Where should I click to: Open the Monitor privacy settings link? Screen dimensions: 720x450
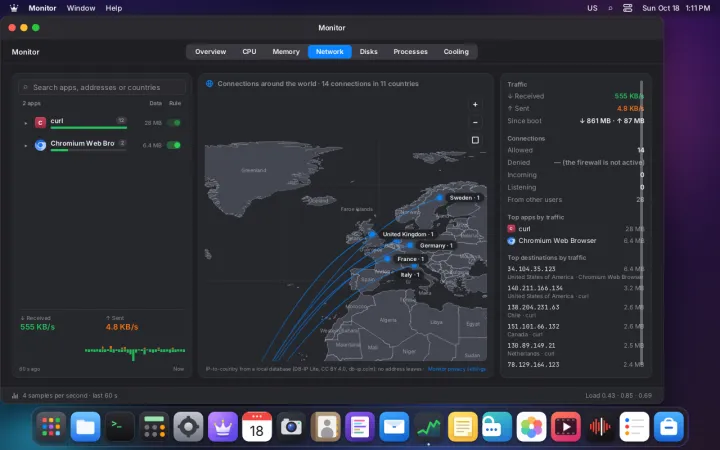coord(456,369)
